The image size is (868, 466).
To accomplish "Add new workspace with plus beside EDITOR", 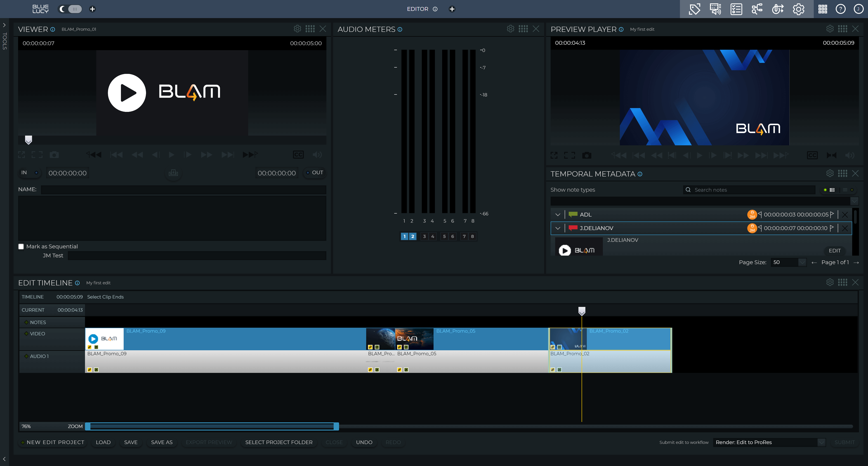I will coord(452,9).
